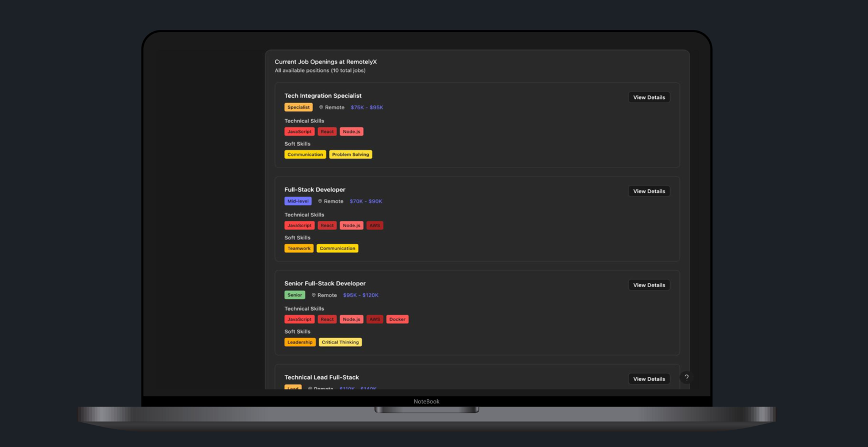Select the AWS tag in Full-Stack Developer card

374,226
